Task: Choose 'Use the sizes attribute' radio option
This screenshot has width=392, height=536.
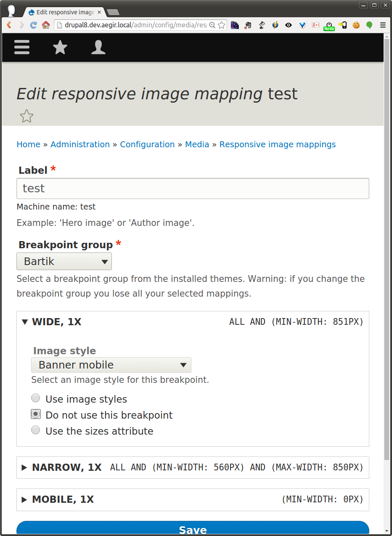Action: (36, 430)
